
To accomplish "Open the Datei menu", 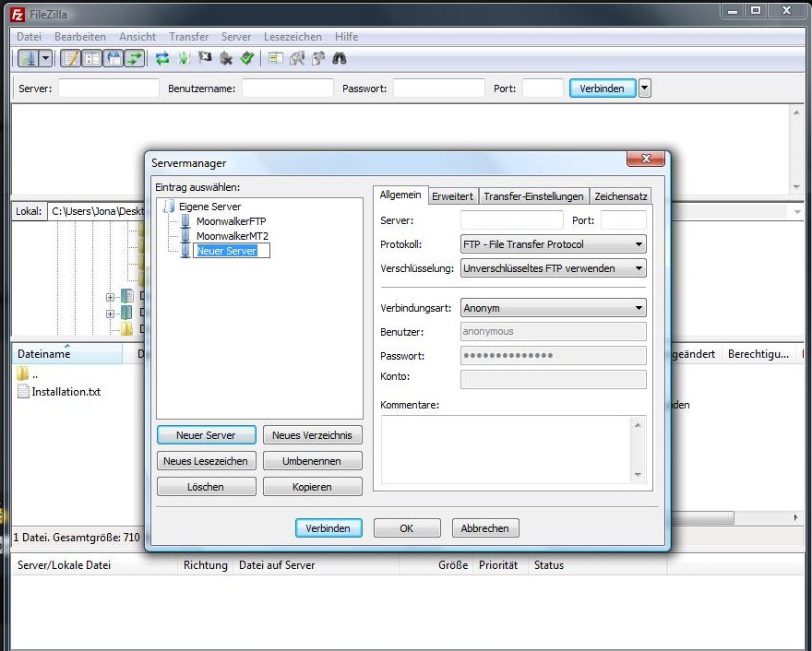I will coord(29,37).
